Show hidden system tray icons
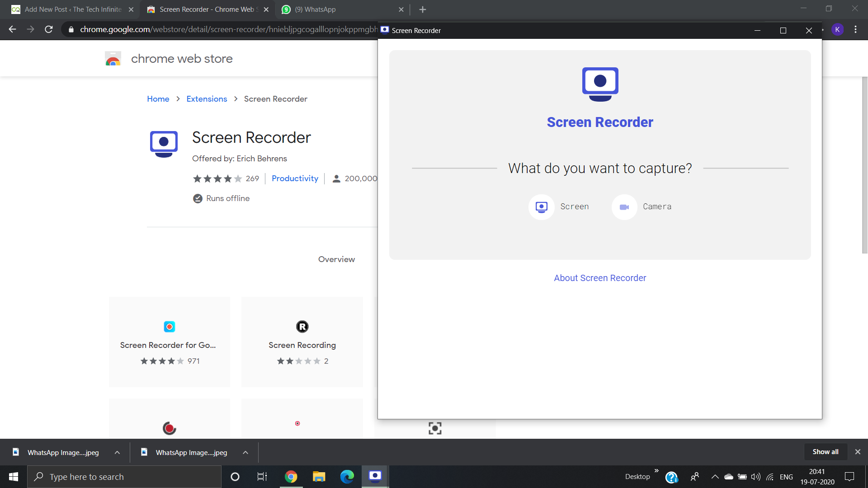This screenshot has width=868, height=488. coord(715,477)
